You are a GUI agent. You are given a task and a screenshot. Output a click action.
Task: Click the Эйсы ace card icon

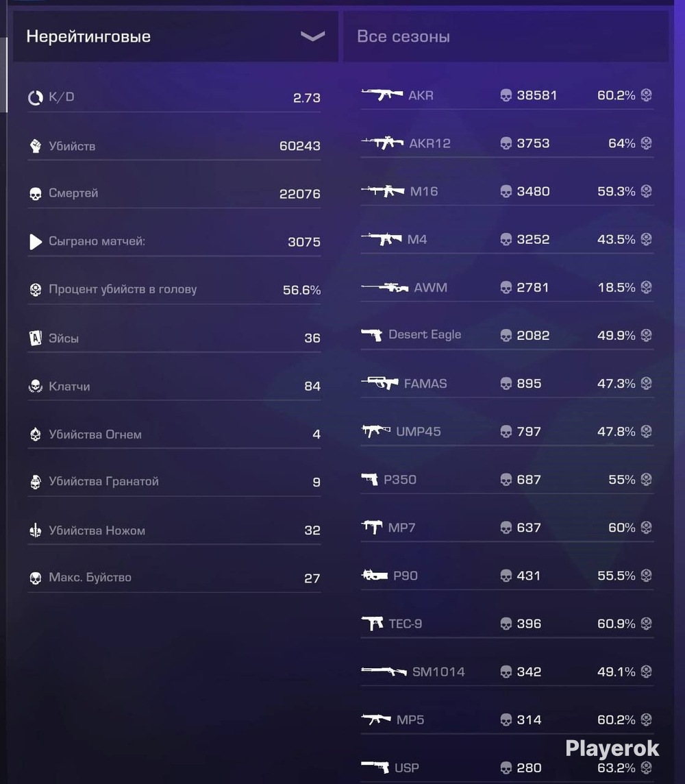(x=36, y=338)
